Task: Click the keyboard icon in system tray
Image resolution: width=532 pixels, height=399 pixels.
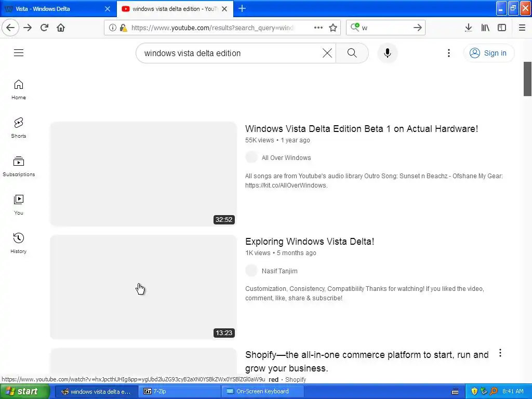Action: [455, 392]
